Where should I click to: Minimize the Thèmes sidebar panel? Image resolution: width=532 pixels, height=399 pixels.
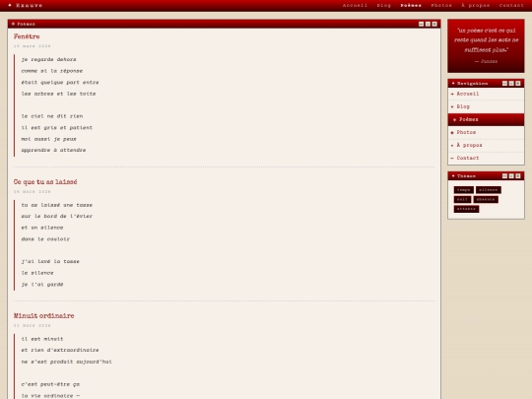point(504,176)
